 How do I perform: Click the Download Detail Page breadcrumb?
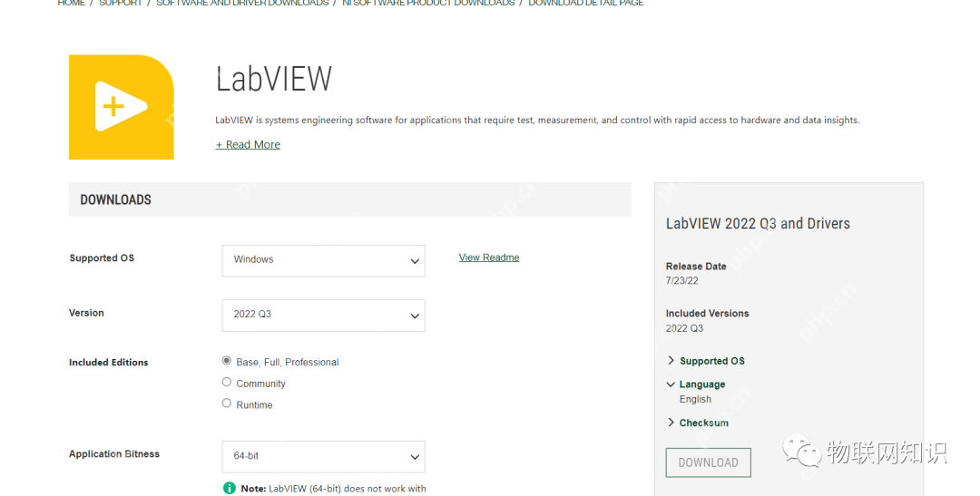[586, 4]
